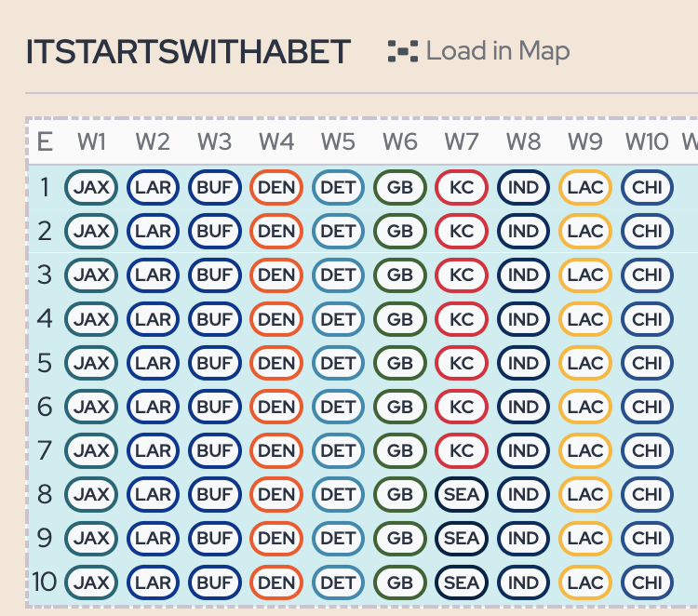Select the JAX pick in row 7
The width and height of the screenshot is (698, 616).
tap(91, 451)
